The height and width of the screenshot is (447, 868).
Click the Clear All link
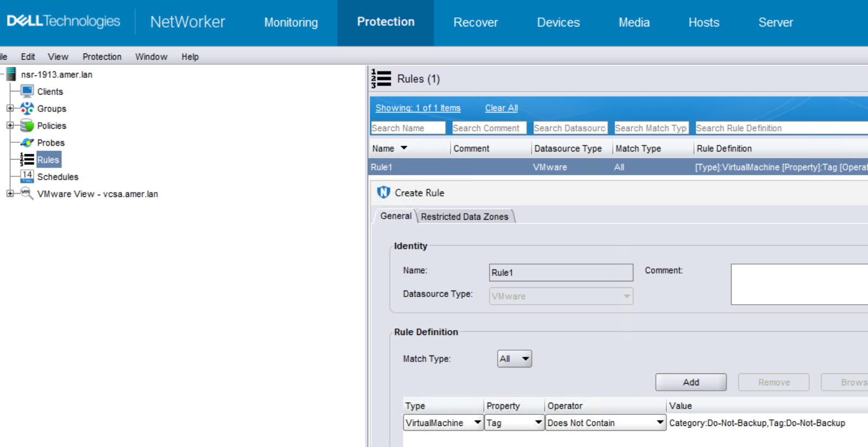point(501,108)
